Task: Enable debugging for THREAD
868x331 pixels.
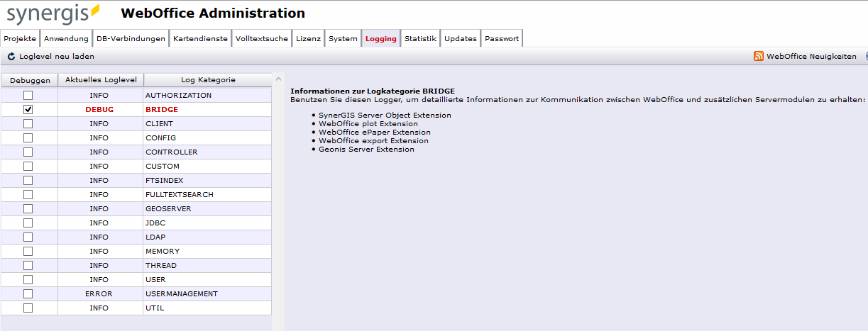Action: 28,265
